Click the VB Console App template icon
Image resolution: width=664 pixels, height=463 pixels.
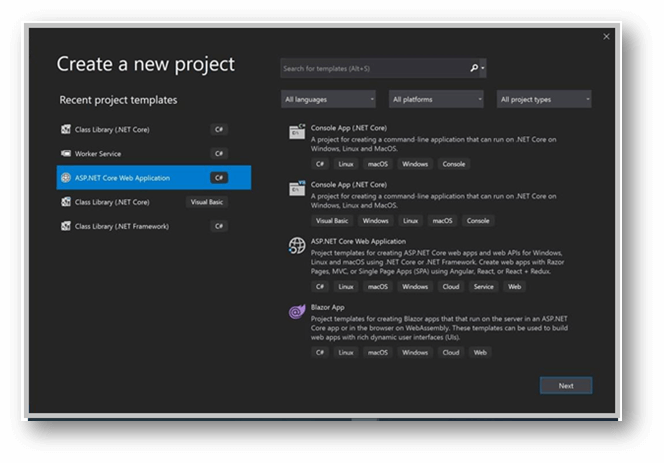point(297,188)
